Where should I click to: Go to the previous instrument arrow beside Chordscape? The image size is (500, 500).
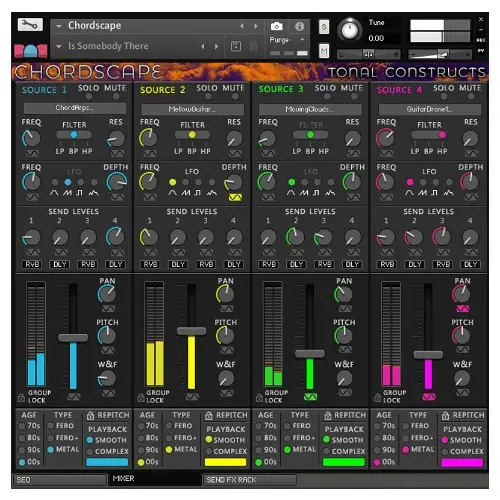(242, 26)
